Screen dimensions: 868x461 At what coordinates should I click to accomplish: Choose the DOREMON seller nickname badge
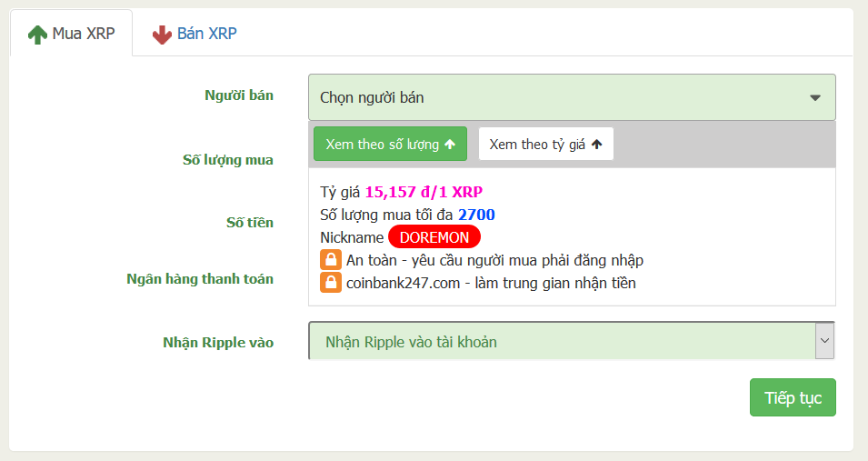coord(434,237)
